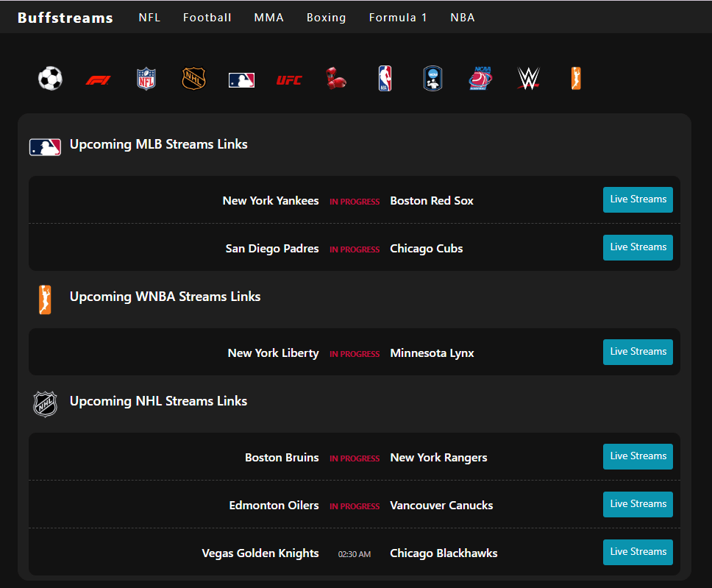Open the red boxing gloves icon
Screen dimensions: 712x588
pyautogui.click(x=336, y=79)
